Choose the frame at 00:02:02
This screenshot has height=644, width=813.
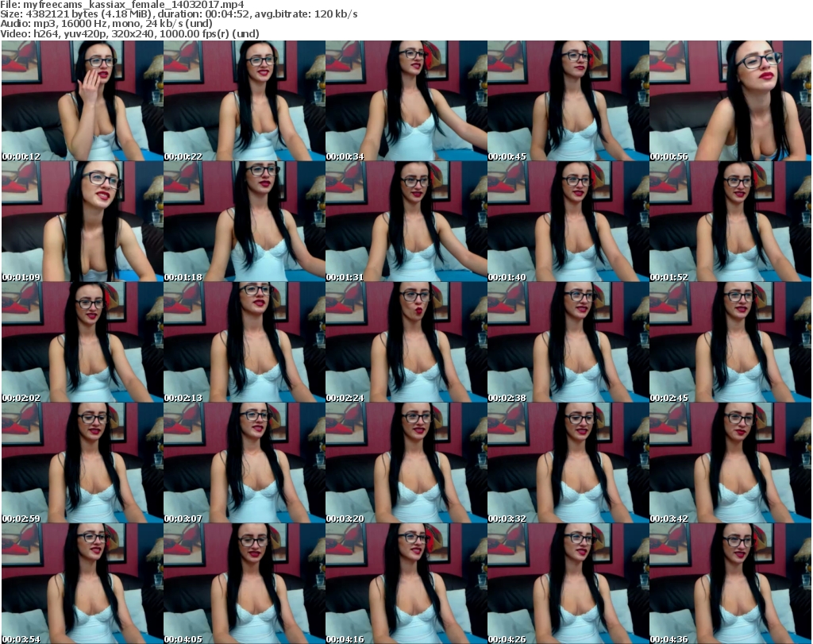tap(83, 342)
